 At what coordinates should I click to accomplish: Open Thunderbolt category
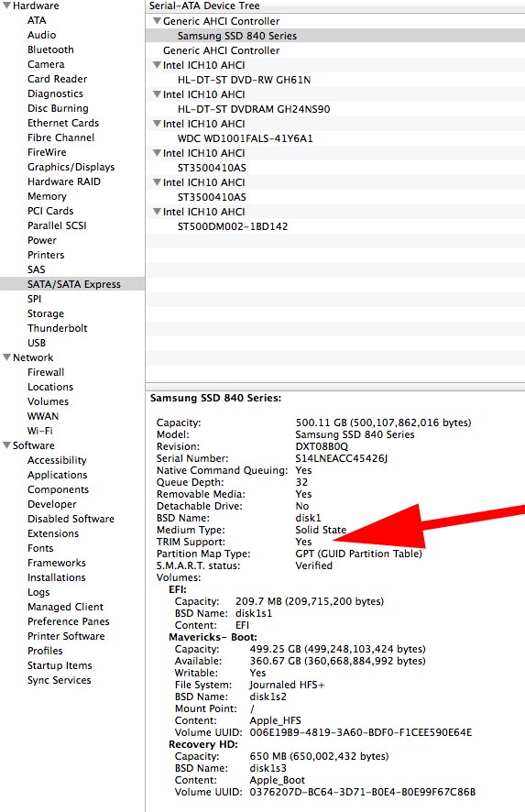[58, 328]
